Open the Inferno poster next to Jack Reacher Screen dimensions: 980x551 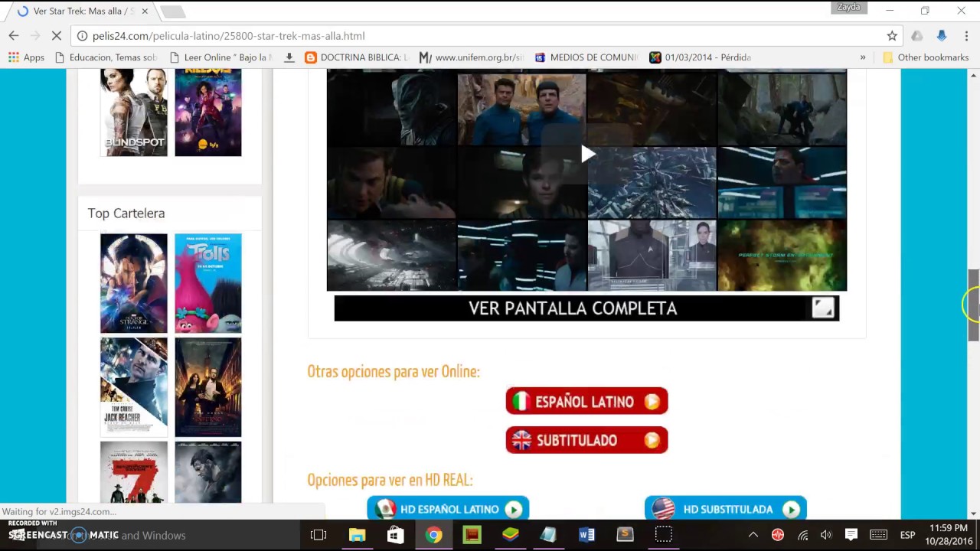click(x=208, y=387)
